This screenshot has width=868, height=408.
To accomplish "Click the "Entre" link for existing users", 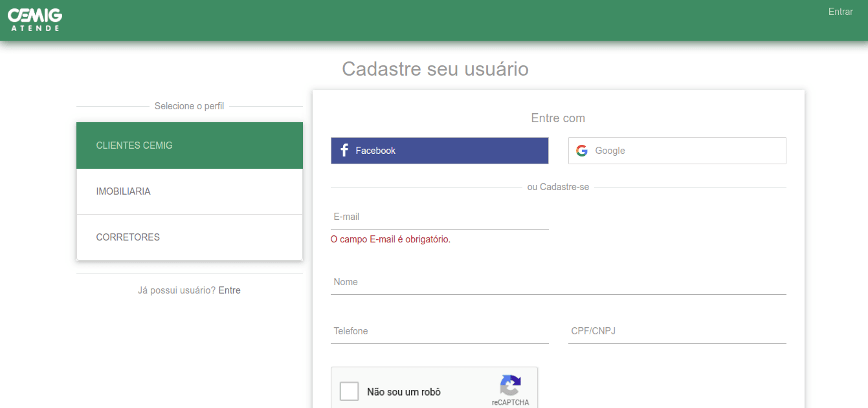I will 230,290.
